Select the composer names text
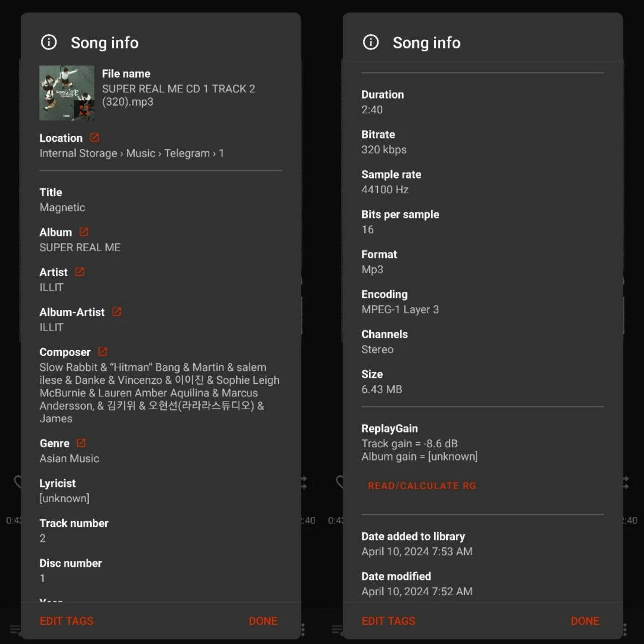Viewport: 644px width, 644px height. (159, 393)
